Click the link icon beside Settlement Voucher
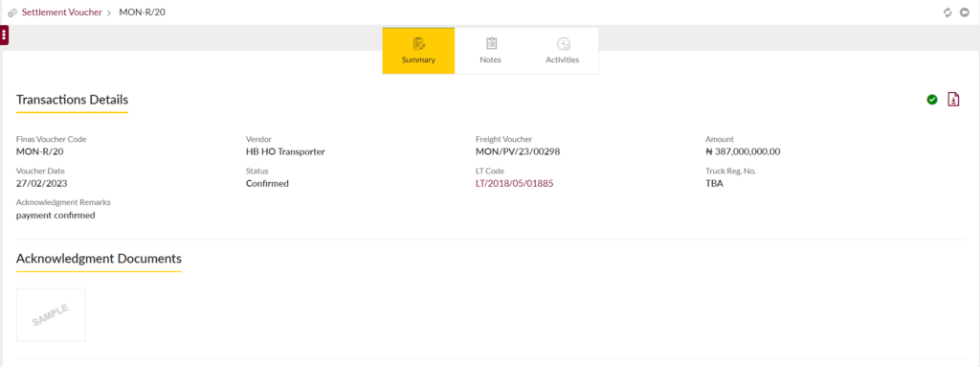980x367 pixels. click(12, 12)
